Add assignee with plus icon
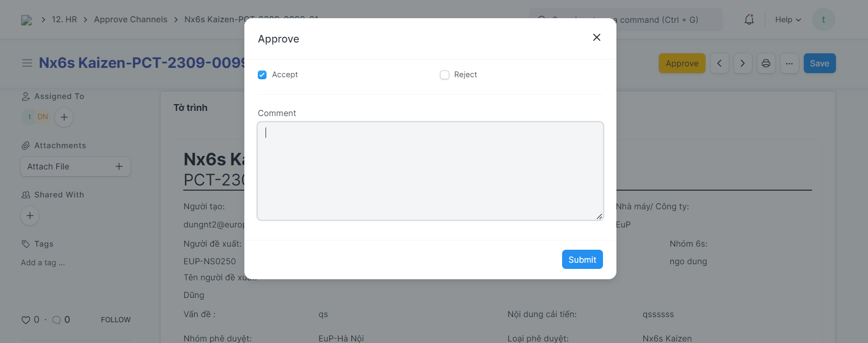Viewport: 868px width, 343px height. coord(64,117)
